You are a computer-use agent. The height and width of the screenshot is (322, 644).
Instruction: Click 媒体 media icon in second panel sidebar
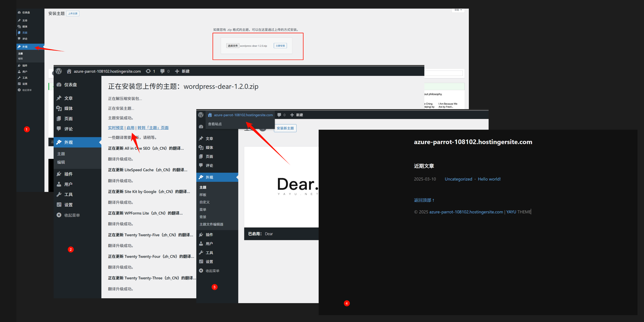59,108
